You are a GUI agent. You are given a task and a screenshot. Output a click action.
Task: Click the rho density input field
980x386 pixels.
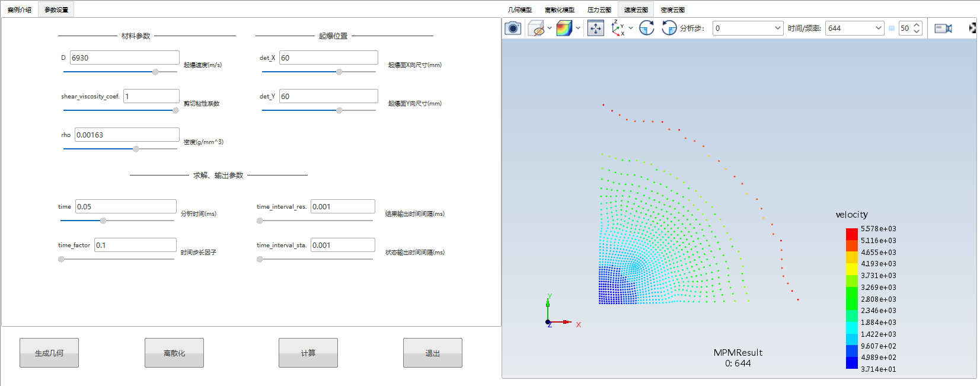pyautogui.click(x=127, y=135)
